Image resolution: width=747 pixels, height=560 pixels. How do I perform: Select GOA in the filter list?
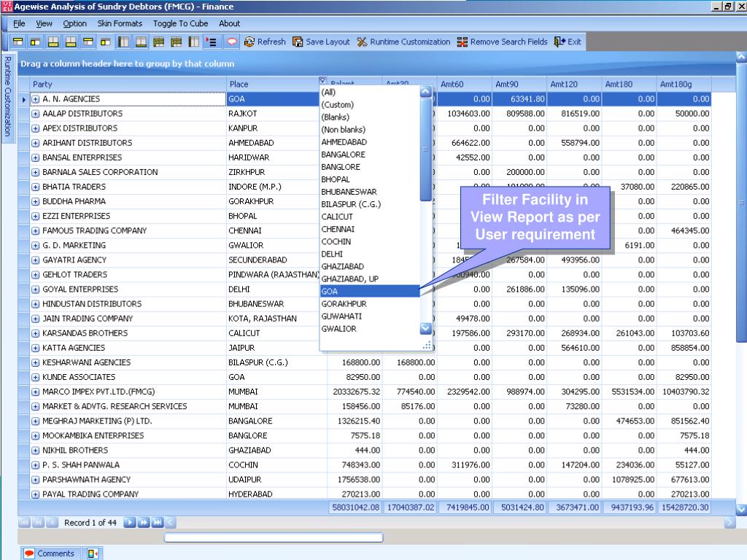(370, 292)
